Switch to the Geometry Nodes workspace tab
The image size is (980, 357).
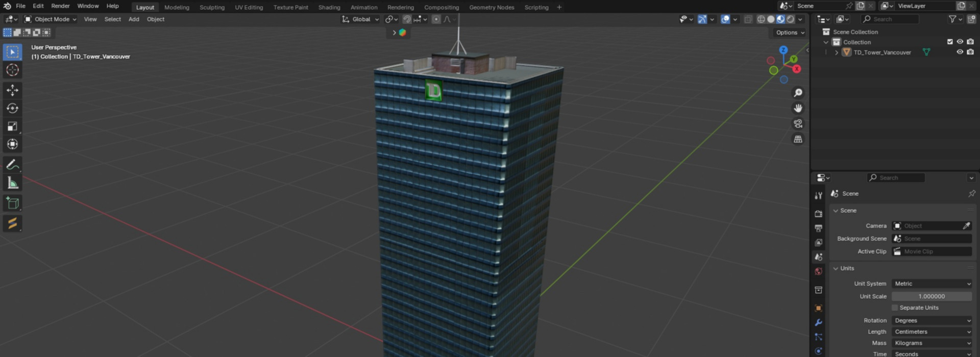pos(492,7)
